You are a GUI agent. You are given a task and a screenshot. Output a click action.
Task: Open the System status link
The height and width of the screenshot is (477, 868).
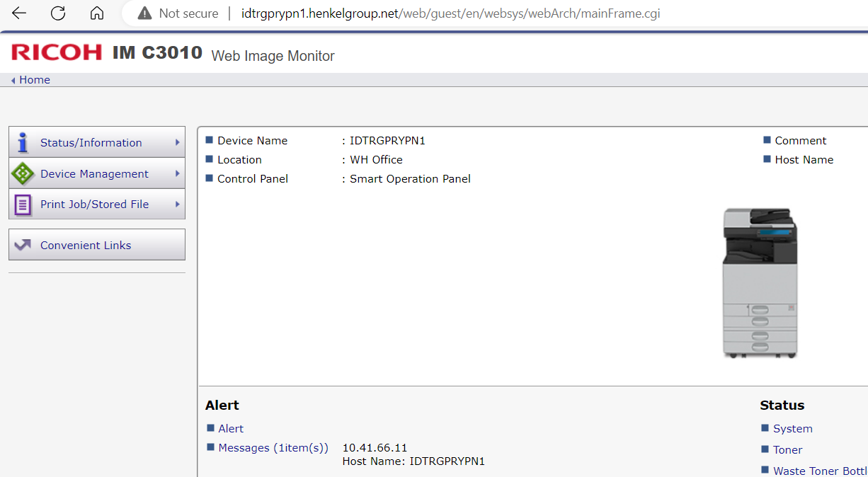point(793,429)
